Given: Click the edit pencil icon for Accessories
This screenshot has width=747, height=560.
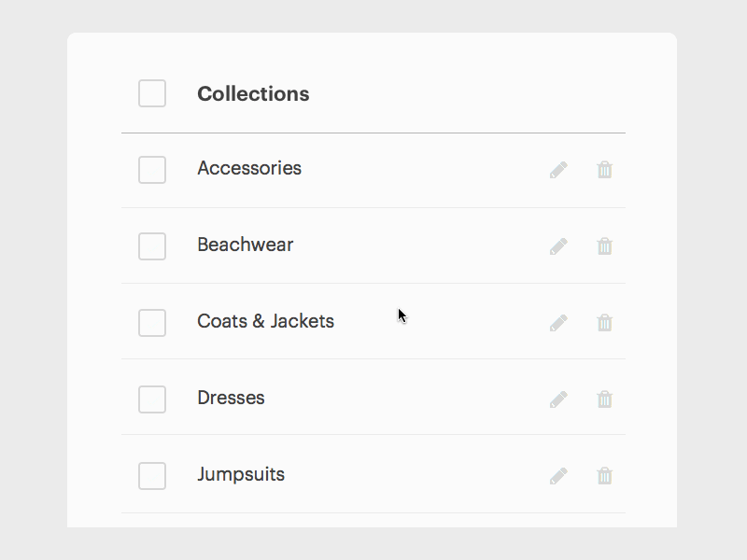Looking at the screenshot, I should (558, 169).
